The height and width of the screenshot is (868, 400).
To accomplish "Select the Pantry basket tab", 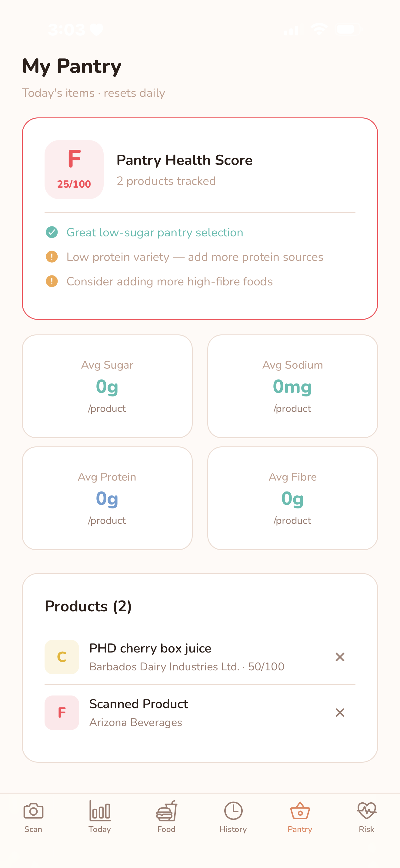I will pyautogui.click(x=300, y=816).
